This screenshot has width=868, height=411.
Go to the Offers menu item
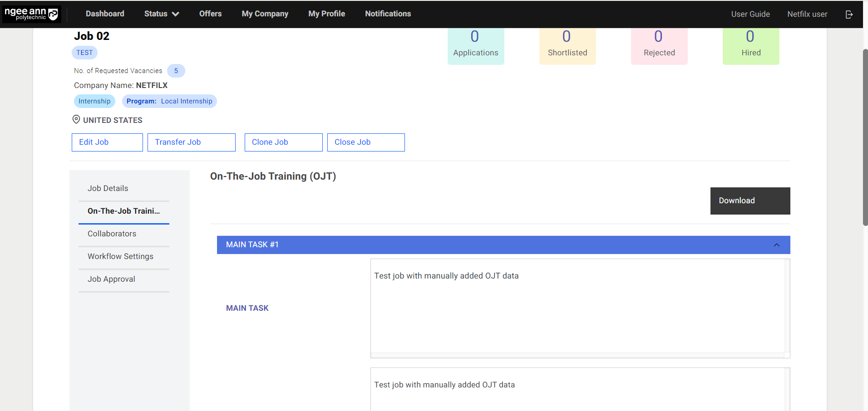pyautogui.click(x=210, y=14)
